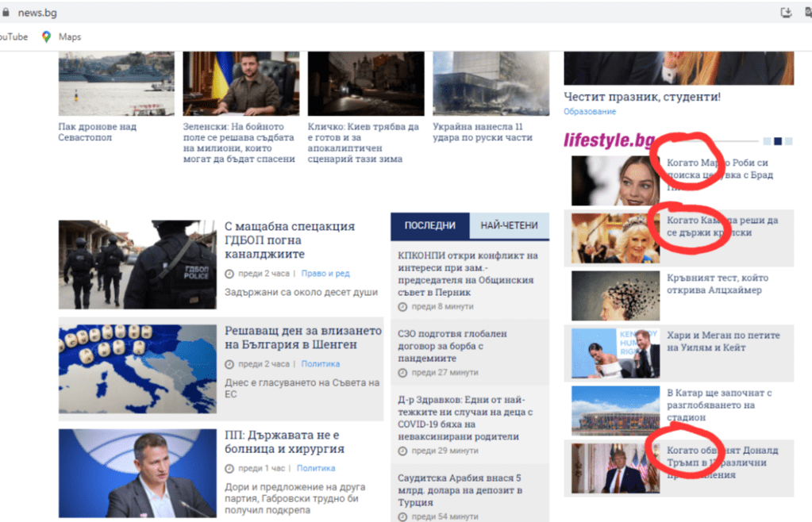Screen dimensions: 812x522
Task: Click the lifestyle.bg logo
Action: tap(609, 141)
